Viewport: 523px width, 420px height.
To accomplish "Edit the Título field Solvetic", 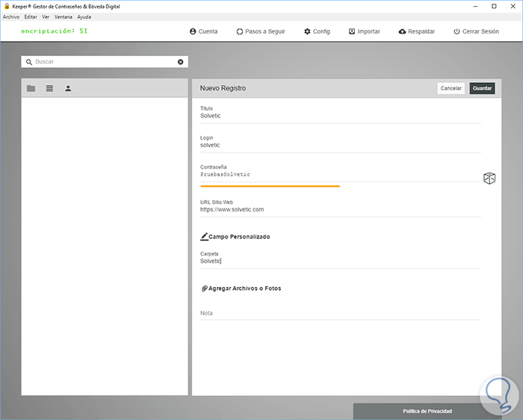I will 341,116.
